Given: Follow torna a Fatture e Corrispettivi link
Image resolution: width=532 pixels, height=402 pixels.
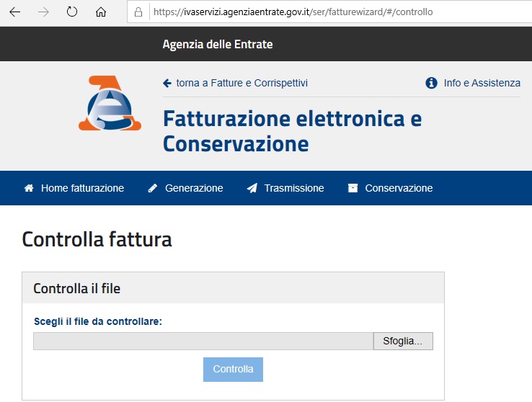Looking at the screenshot, I should (x=242, y=83).
